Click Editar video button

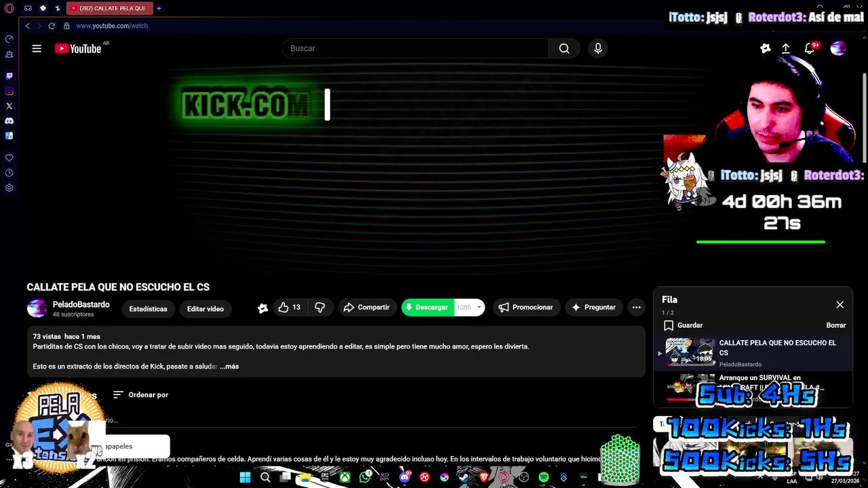[x=205, y=309]
